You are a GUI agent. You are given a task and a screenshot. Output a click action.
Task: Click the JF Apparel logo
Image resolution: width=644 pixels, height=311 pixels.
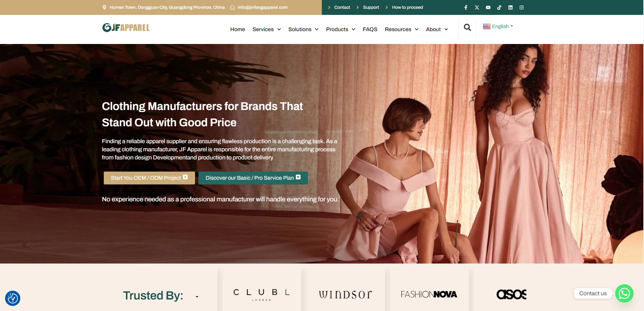tap(126, 27)
